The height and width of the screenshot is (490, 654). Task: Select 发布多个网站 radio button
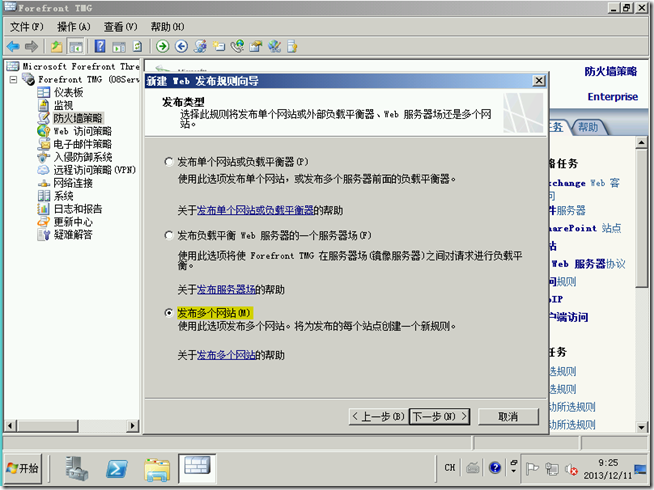click(x=169, y=313)
